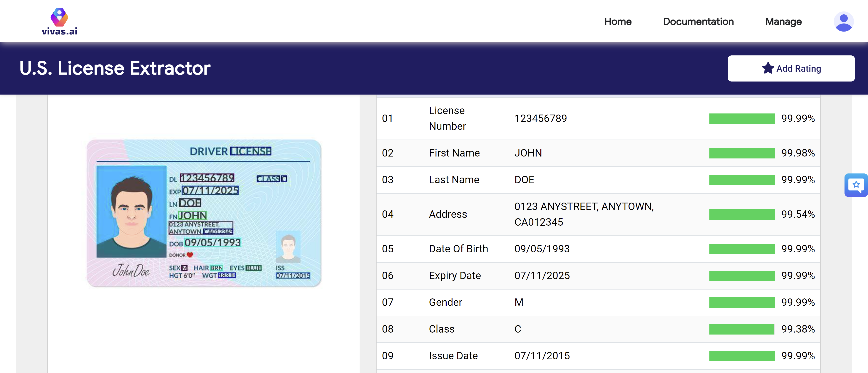Click the License Number confidence bar
868x373 pixels.
click(741, 118)
